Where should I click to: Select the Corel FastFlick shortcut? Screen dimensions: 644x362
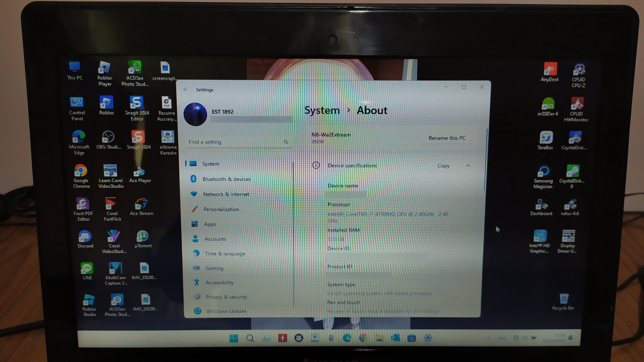click(112, 209)
